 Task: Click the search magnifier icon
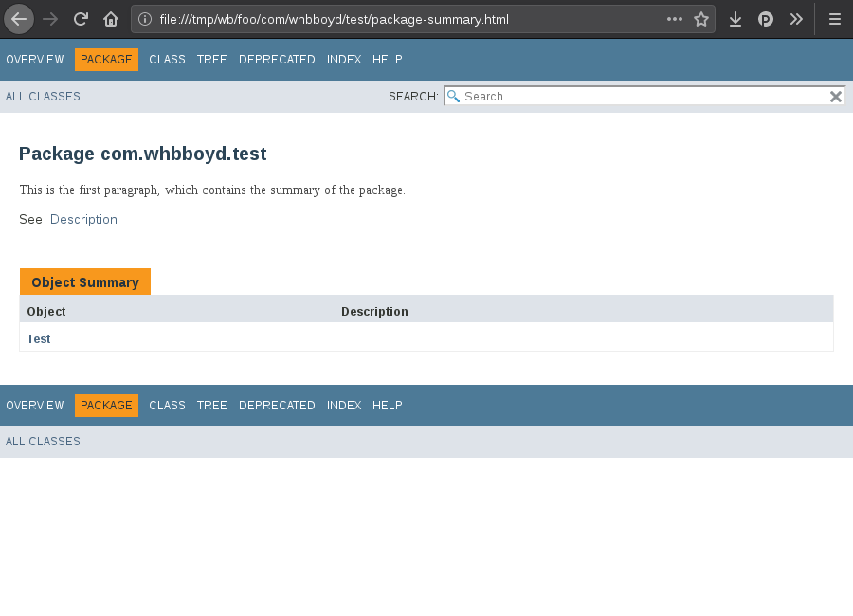453,97
